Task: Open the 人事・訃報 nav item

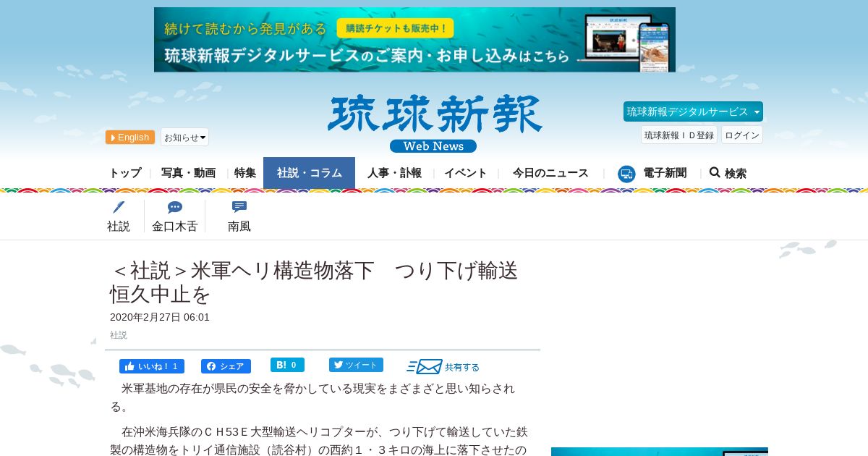Action: (x=394, y=173)
